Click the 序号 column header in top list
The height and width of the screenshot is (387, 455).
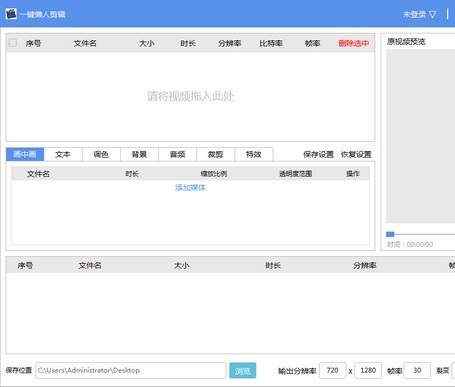(33, 43)
